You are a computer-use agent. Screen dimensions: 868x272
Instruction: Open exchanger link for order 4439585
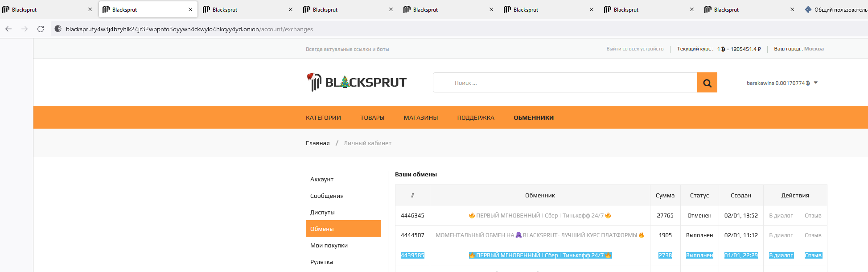[x=540, y=255]
